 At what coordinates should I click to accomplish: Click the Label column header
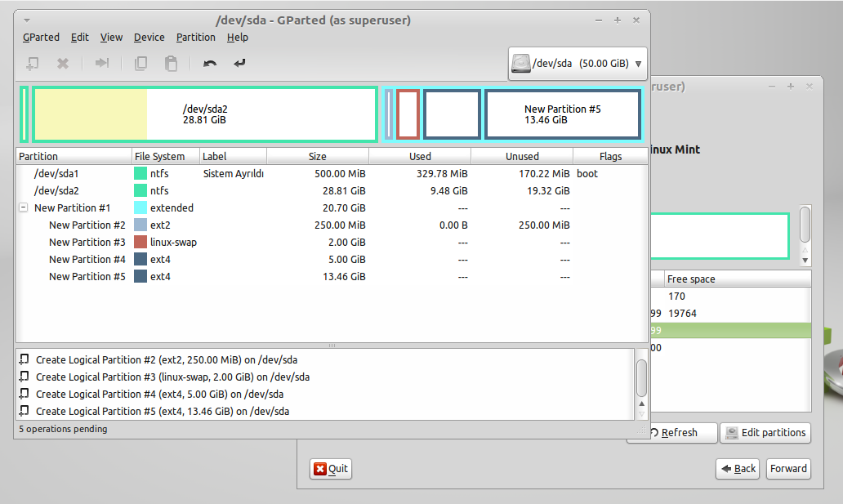(234, 157)
